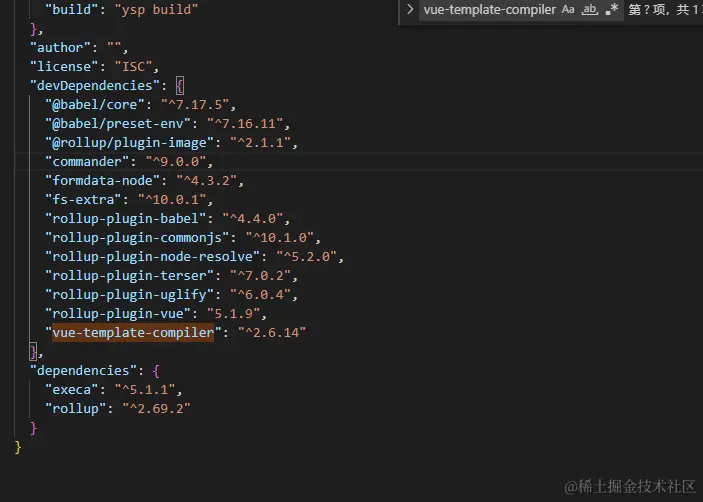Click the "rollup-plugin-terser" entry

(x=130, y=276)
